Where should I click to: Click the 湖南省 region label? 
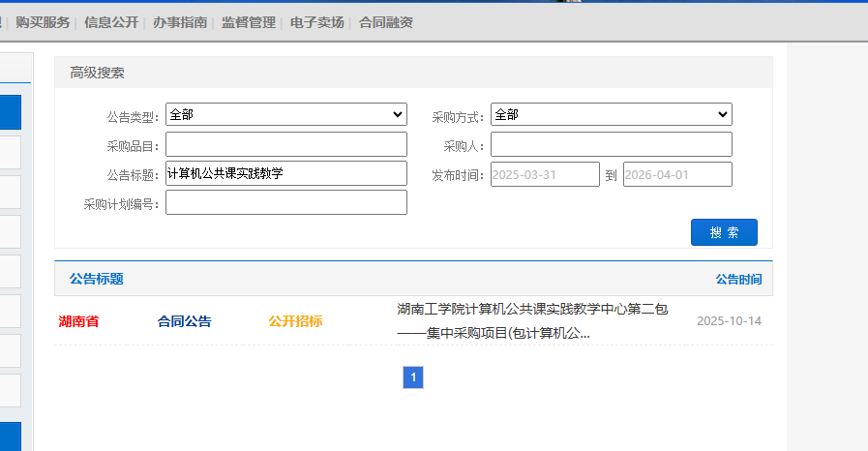78,321
